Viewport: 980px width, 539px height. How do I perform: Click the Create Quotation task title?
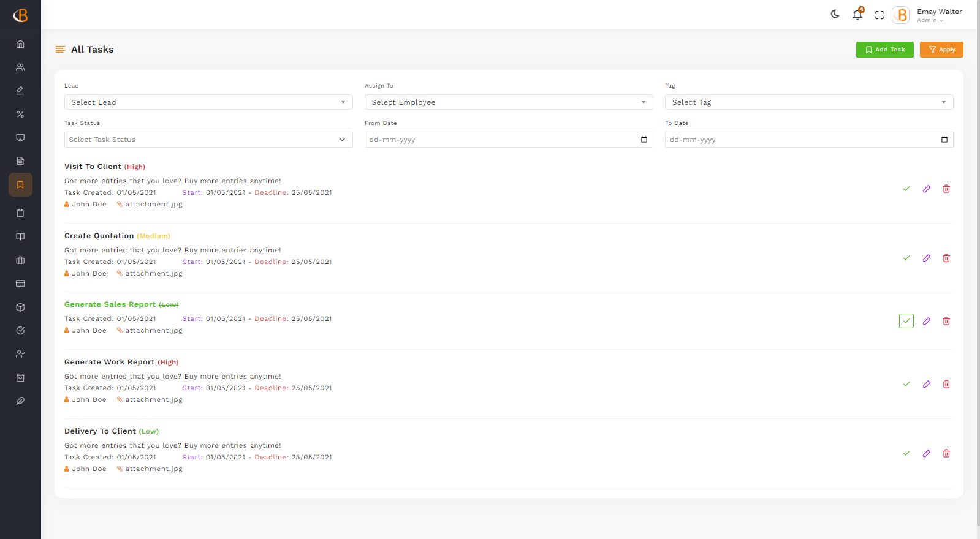99,236
